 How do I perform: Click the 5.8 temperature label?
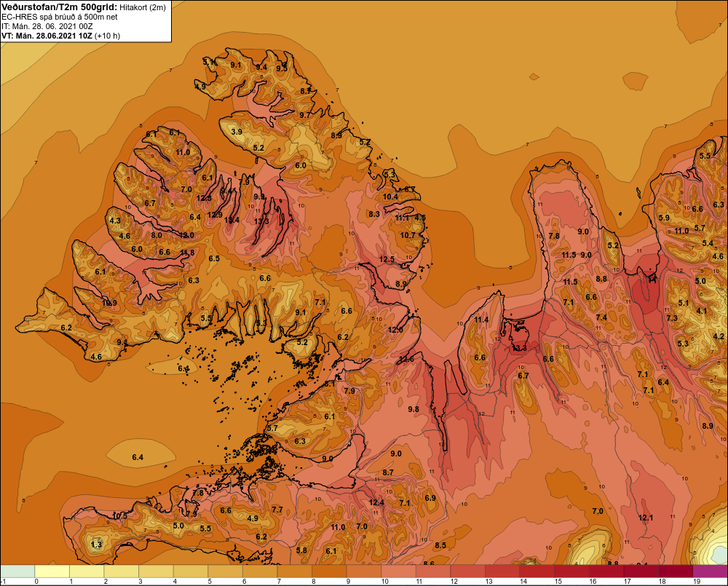click(301, 550)
